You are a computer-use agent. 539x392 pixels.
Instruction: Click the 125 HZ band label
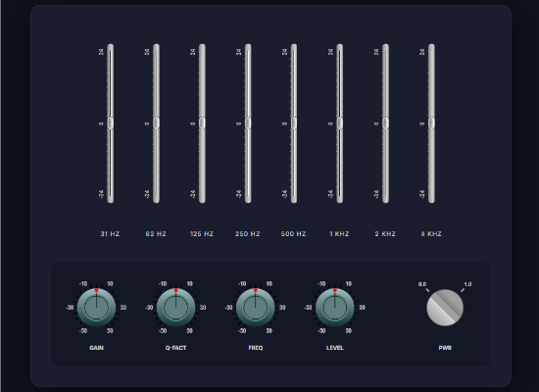pos(202,234)
